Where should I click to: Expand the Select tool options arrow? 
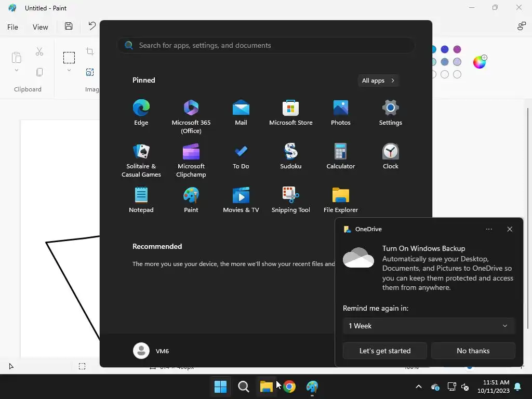coord(69,70)
